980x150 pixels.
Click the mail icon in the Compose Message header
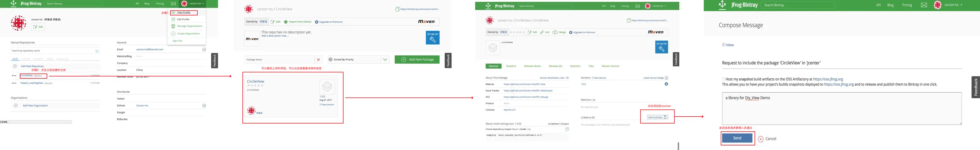pyautogui.click(x=924, y=5)
